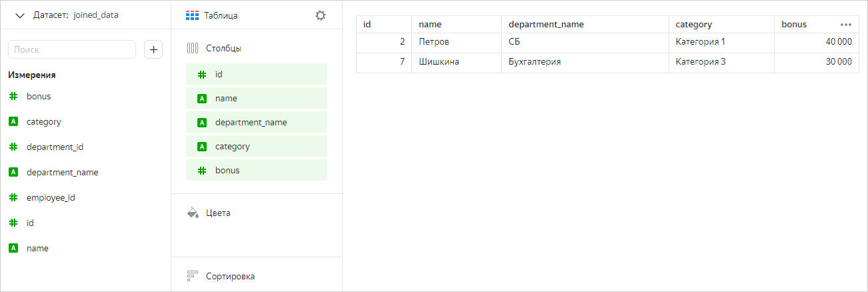868x292 pixels.
Task: Click the three-dots menu in bonus column
Action: point(846,25)
